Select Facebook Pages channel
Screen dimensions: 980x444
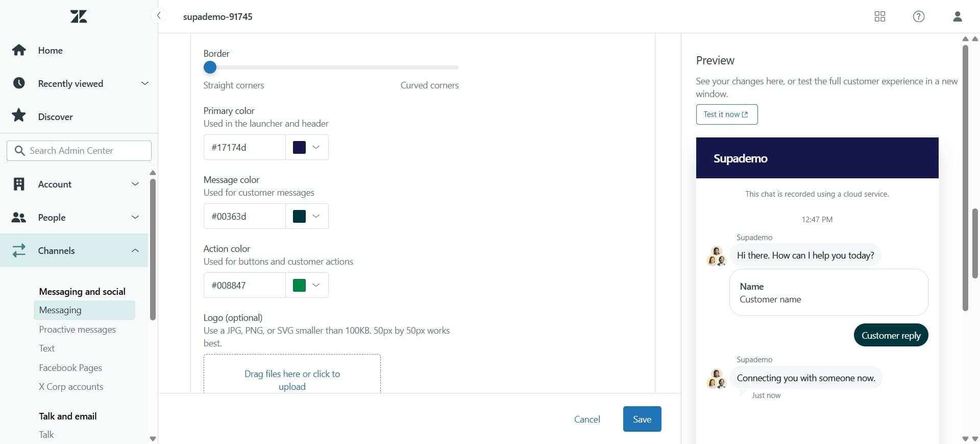coord(71,368)
